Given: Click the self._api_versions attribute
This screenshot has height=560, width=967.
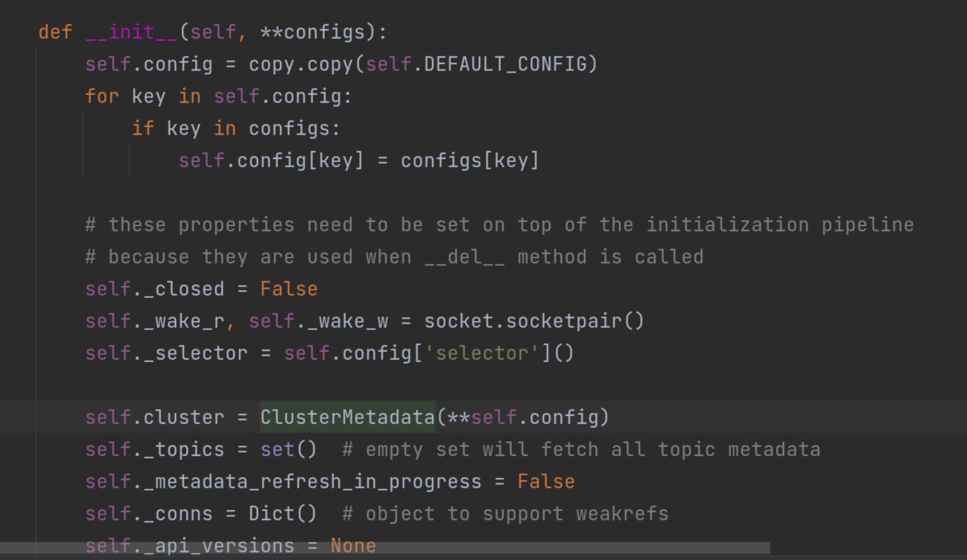Looking at the screenshot, I should coord(189,545).
